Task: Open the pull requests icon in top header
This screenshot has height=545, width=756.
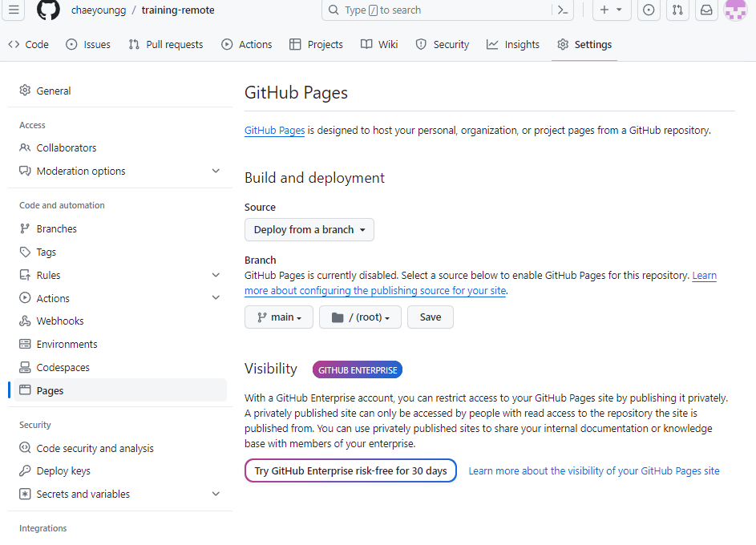Action: 677,10
